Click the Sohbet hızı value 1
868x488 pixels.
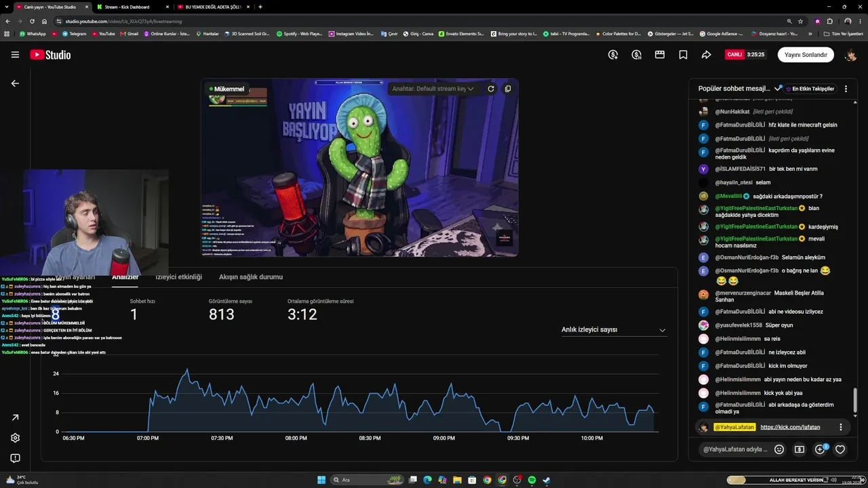click(134, 314)
